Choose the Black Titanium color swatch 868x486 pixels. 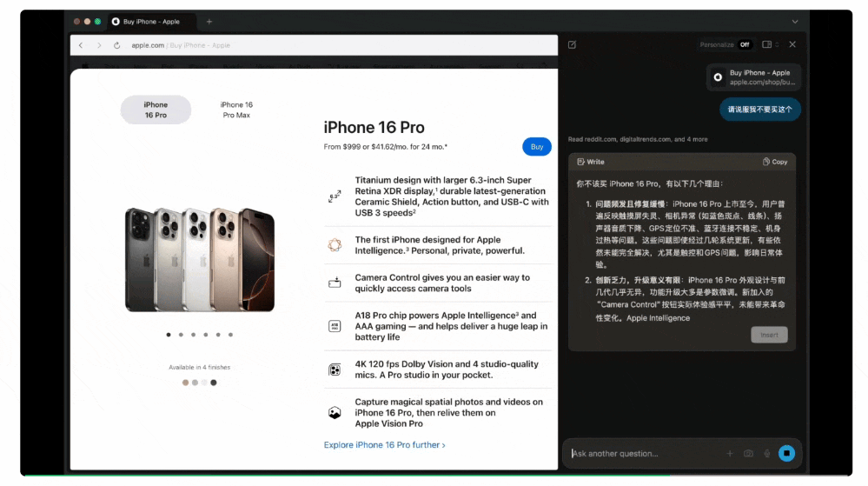point(214,383)
